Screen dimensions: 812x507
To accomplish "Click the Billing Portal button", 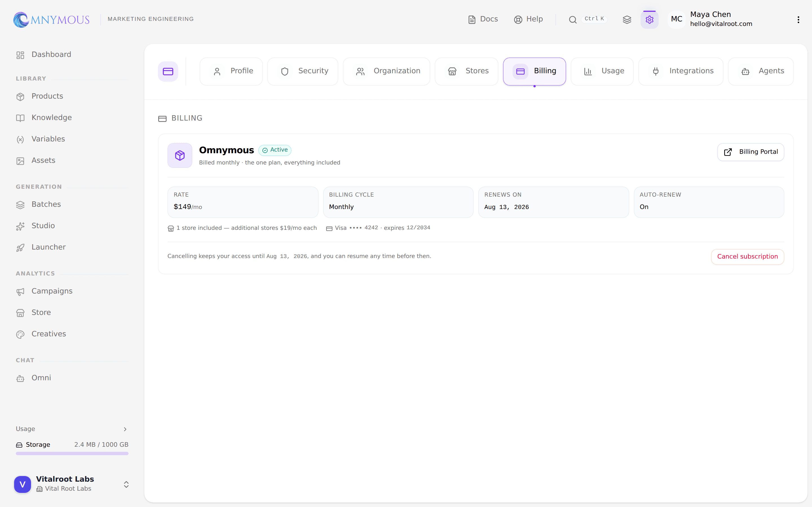I will (751, 152).
